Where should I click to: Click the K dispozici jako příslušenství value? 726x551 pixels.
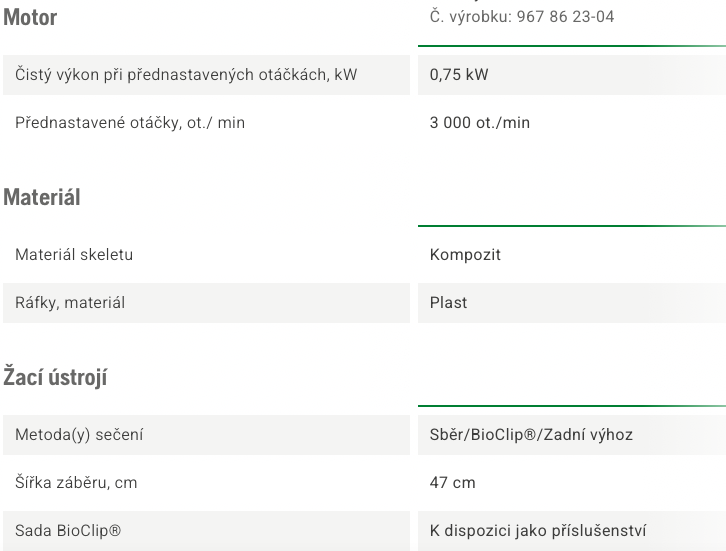click(x=538, y=531)
